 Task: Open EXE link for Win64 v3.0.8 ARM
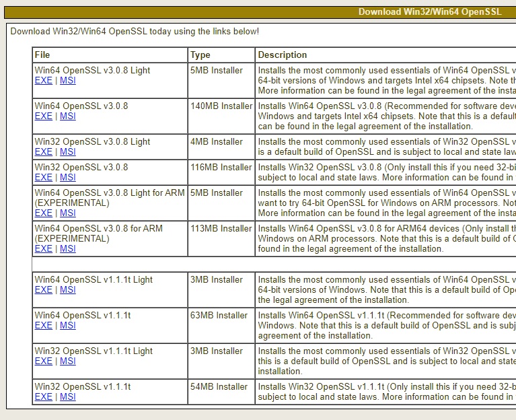coord(43,249)
